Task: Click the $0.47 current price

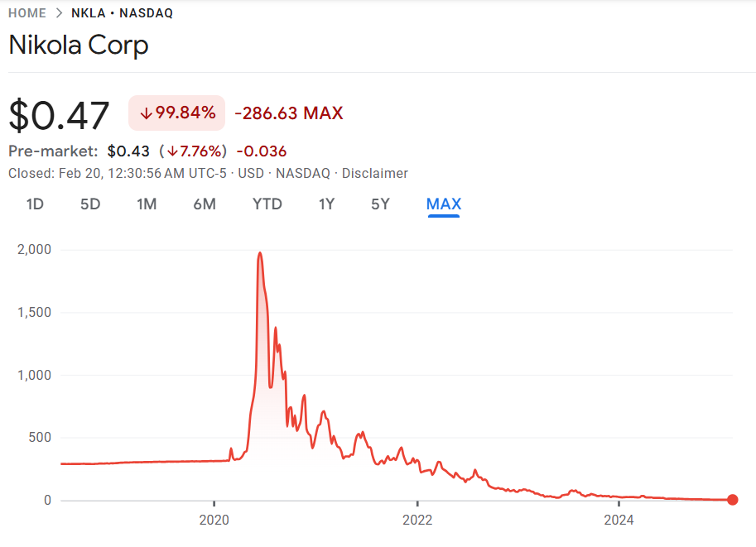Action: (x=59, y=115)
